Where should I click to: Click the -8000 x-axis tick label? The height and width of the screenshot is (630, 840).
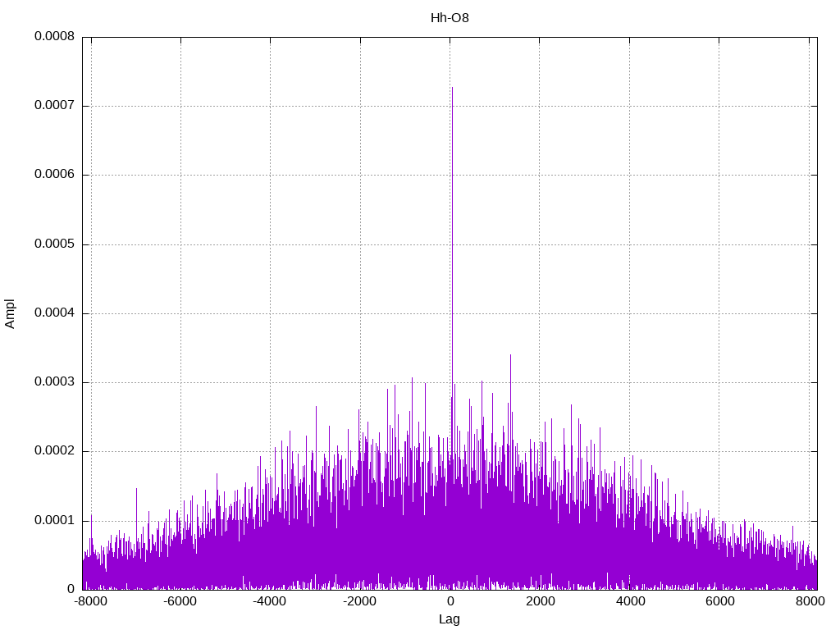pos(89,601)
